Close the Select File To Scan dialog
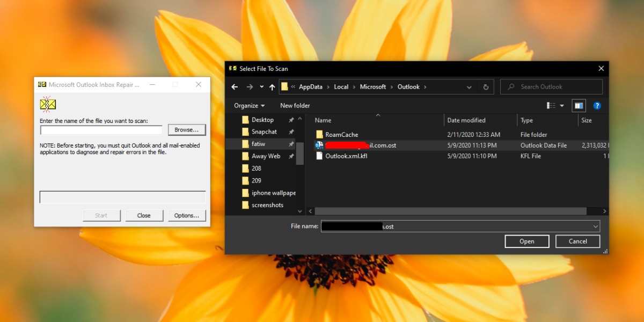Screen dimensions: 644x322 click(601, 69)
